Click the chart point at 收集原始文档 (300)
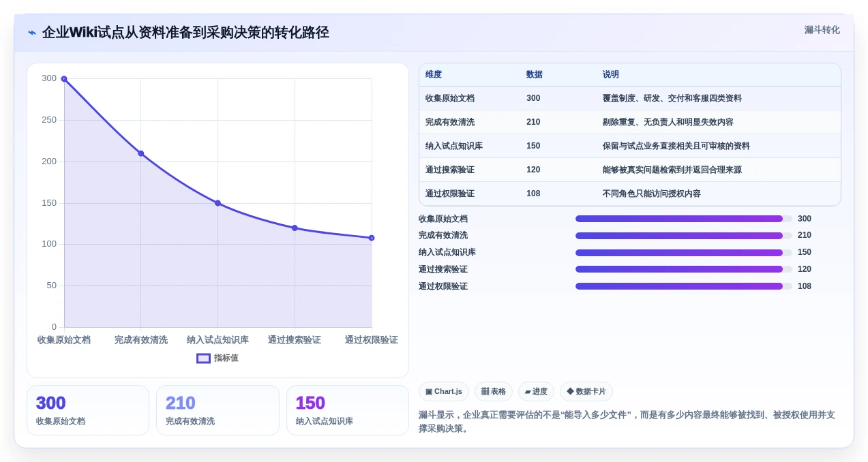 (64, 79)
